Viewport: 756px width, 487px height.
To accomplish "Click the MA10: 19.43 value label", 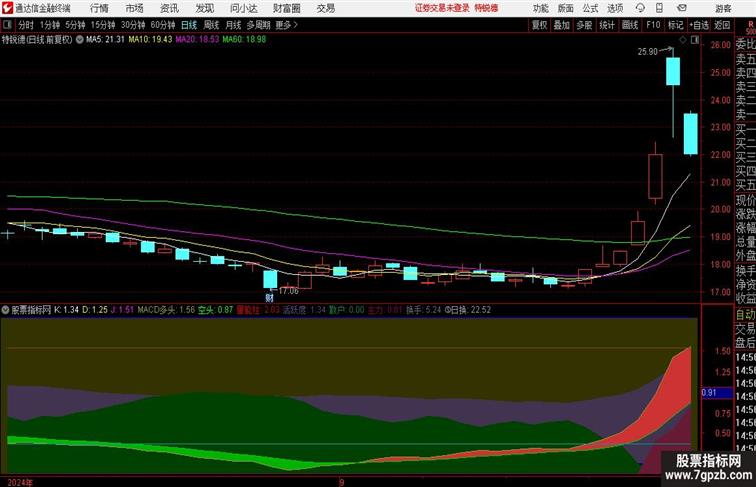I will pyautogui.click(x=150, y=40).
